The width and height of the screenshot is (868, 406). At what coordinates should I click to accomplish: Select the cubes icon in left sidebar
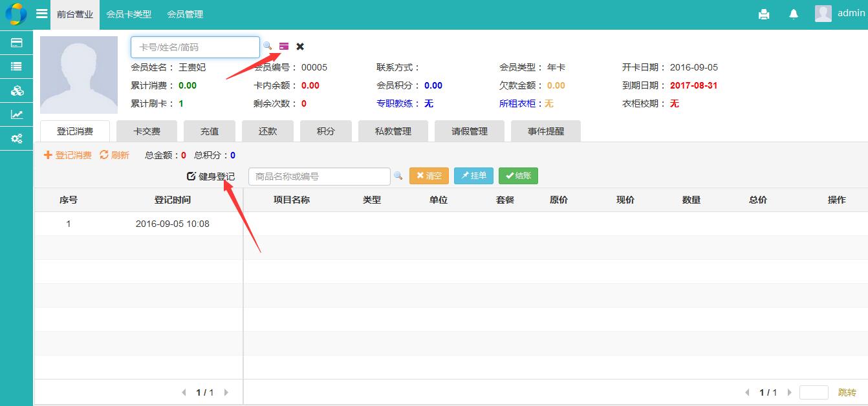(x=17, y=91)
